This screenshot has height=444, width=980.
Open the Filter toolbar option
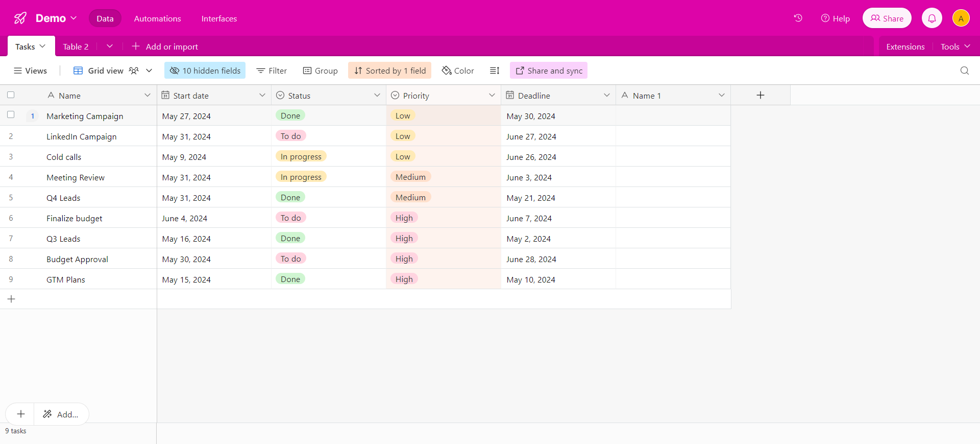[272, 71]
